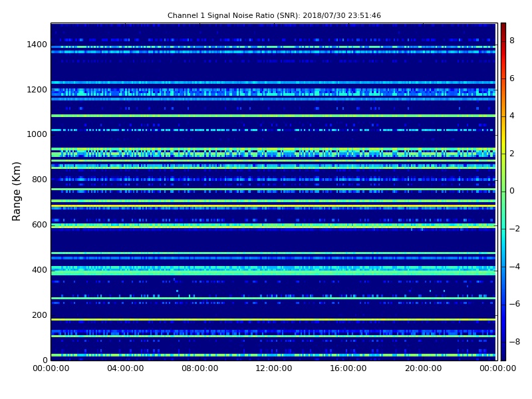532x399 pixels.
Task: Click the colorbar label −4
Action: [515, 267]
